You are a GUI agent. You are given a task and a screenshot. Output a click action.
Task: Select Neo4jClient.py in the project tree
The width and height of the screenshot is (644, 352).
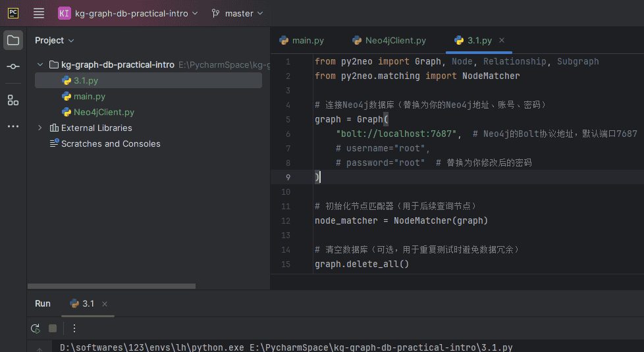point(103,112)
